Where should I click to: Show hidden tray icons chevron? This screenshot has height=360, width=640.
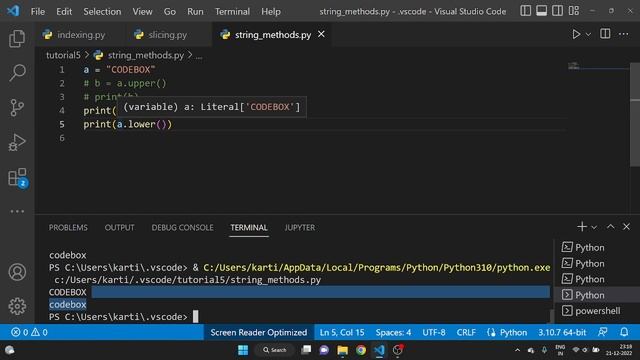(517, 350)
